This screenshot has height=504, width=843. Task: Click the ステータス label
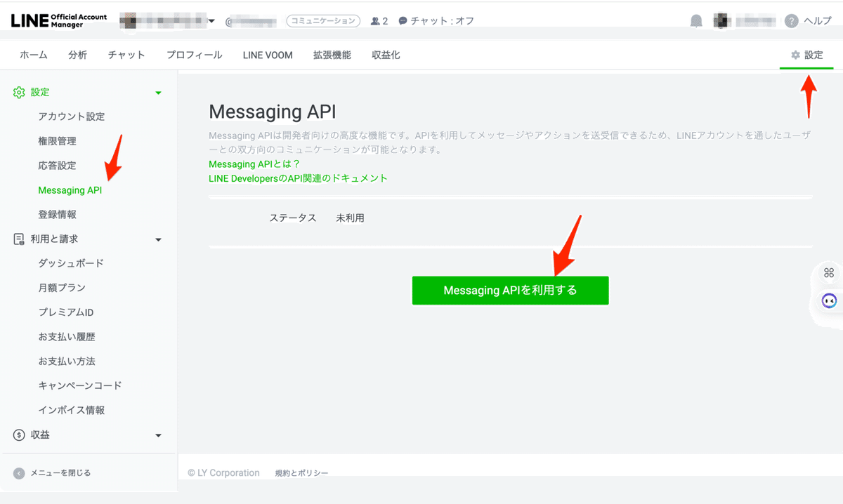pyautogui.click(x=293, y=218)
